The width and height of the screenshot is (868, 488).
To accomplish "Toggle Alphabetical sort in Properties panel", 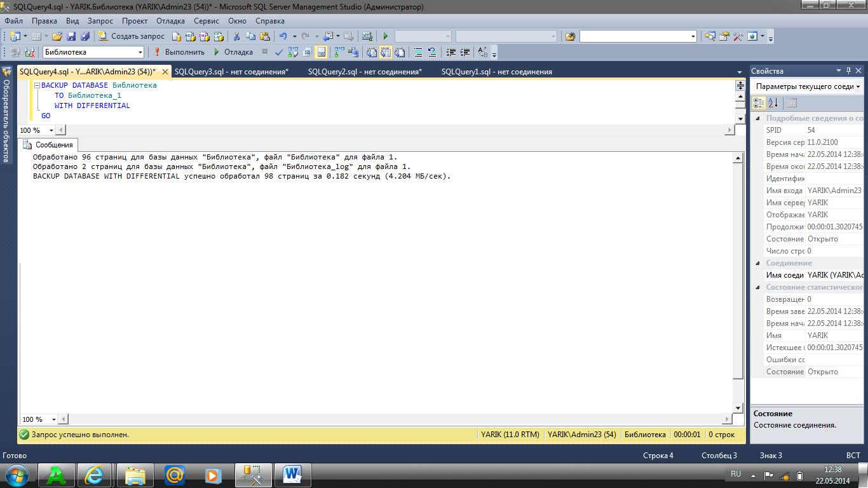I will [x=773, y=102].
